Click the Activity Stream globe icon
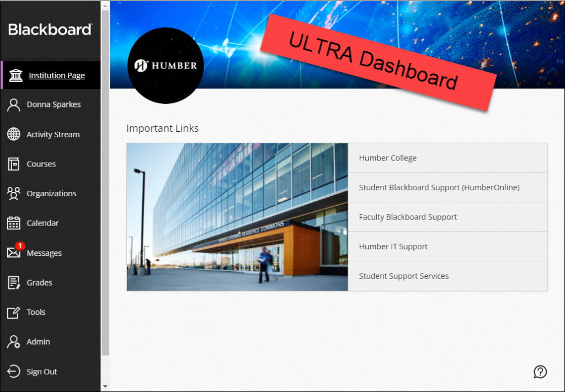The width and height of the screenshot is (565, 392). (14, 135)
